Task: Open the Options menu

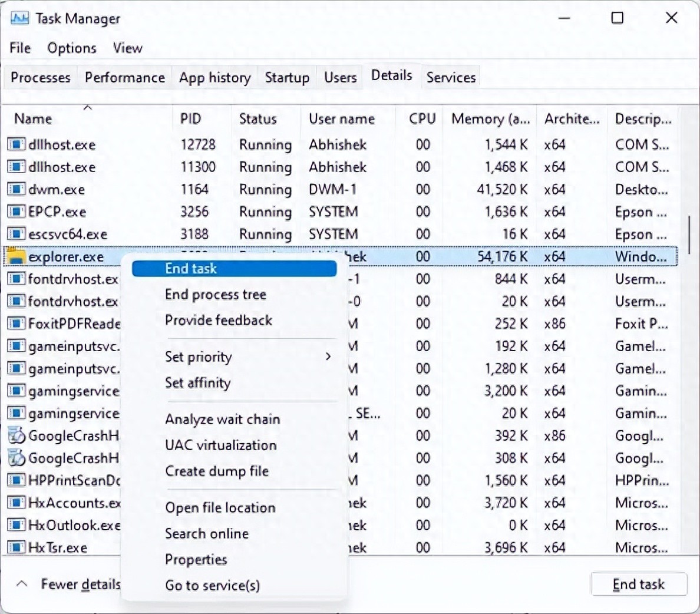Action: (72, 48)
